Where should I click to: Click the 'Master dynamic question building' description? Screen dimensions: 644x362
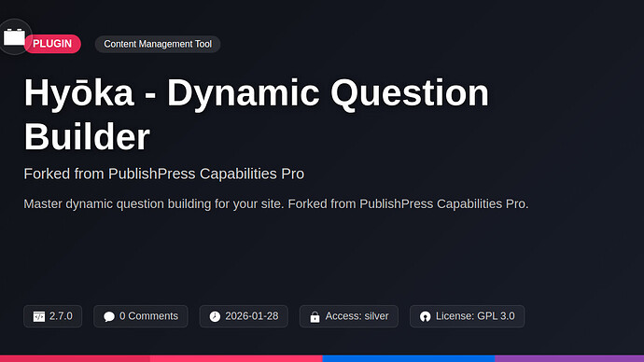[x=276, y=203]
